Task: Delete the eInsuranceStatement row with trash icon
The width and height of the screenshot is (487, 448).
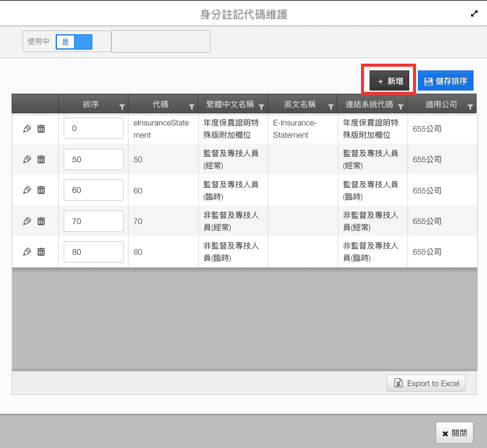Action: point(41,129)
